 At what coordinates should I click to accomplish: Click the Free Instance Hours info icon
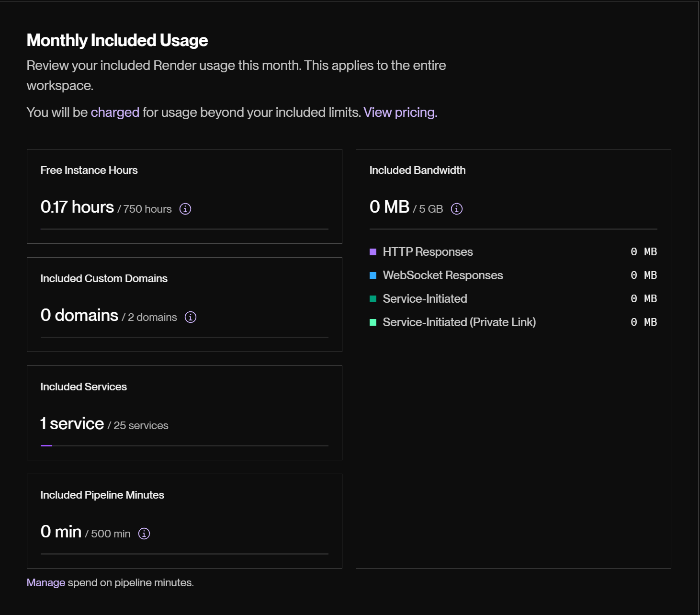[185, 209]
